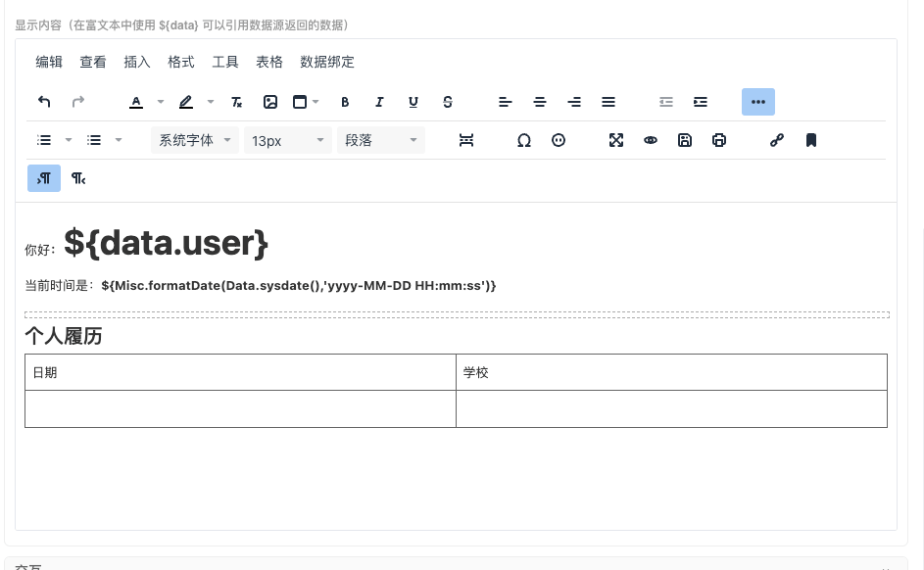Open the 插入 menu
The image size is (924, 570).
coord(137,62)
